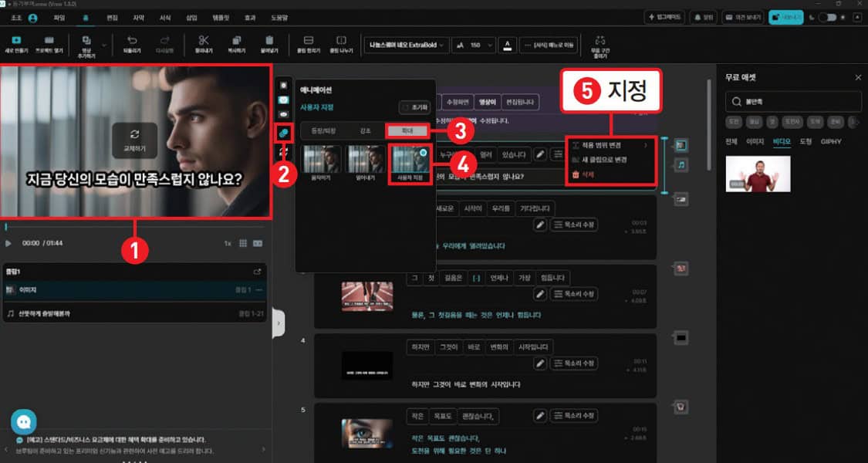This screenshot has height=463, width=868.
Task: Open the 편집 menu tab
Action: point(113,18)
